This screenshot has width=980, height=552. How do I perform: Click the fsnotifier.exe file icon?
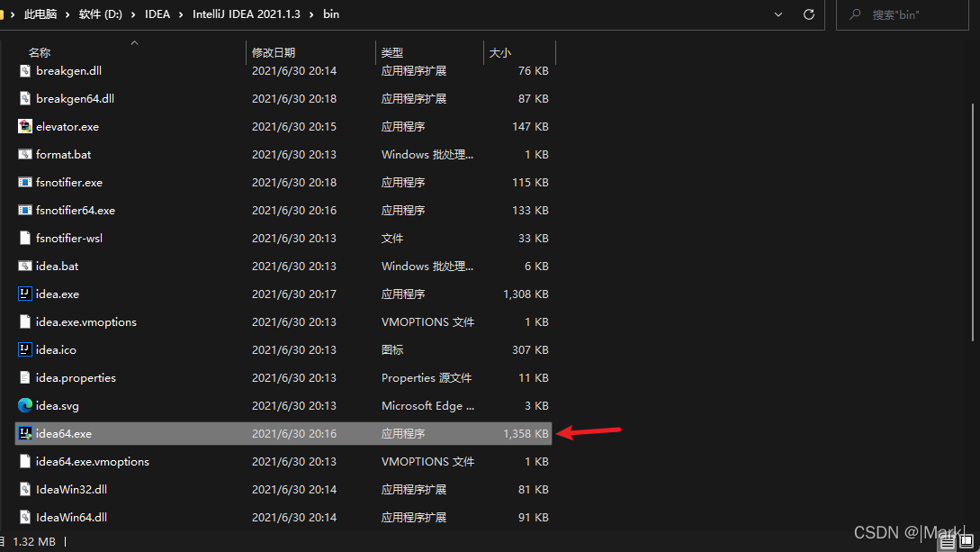(x=24, y=183)
